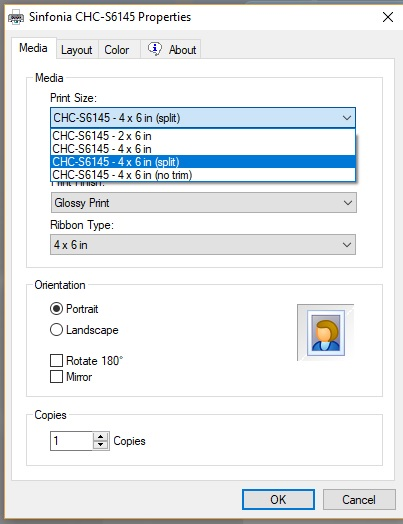Click the Copies number field
The height and width of the screenshot is (524, 403).
click(71, 441)
